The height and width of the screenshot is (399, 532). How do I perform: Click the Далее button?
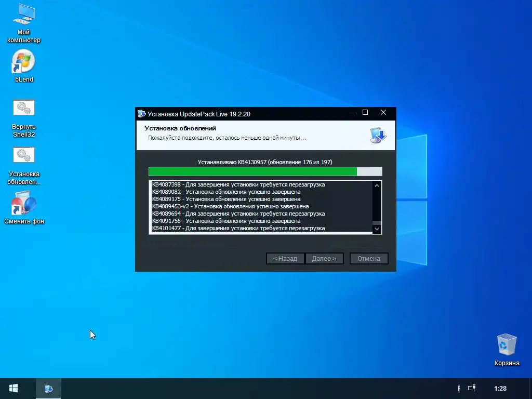(324, 259)
